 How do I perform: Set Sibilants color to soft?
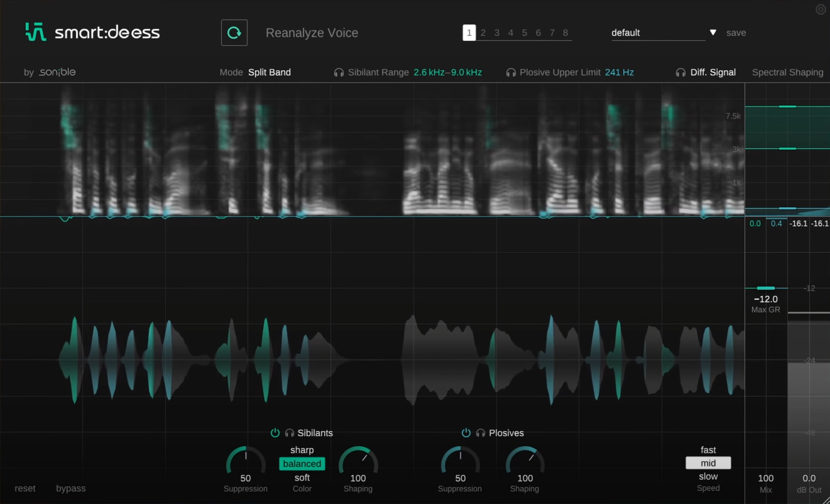302,478
